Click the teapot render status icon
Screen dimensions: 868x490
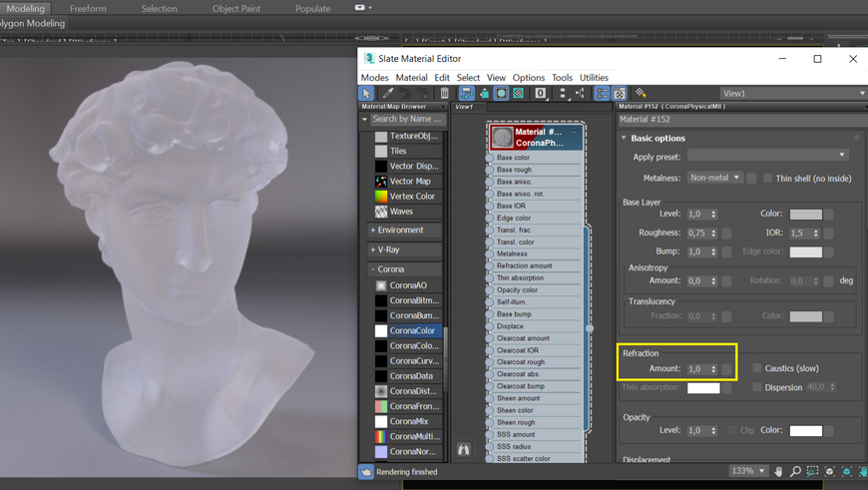click(x=366, y=472)
